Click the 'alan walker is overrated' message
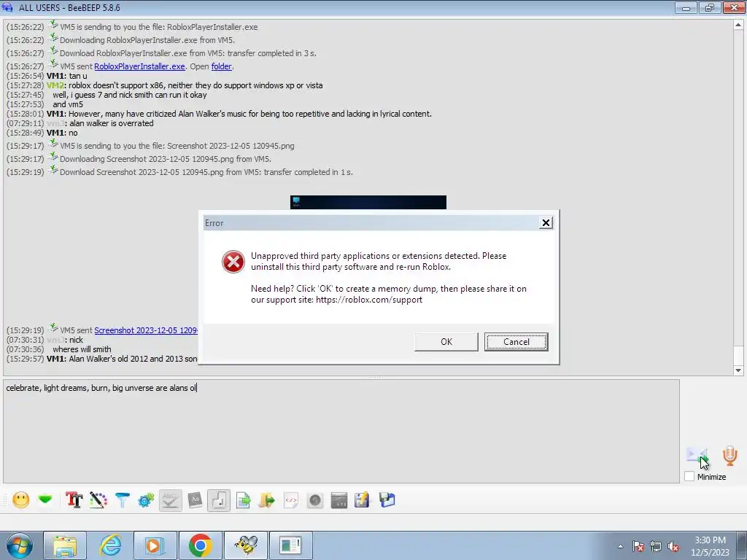The width and height of the screenshot is (747, 560). point(112,123)
